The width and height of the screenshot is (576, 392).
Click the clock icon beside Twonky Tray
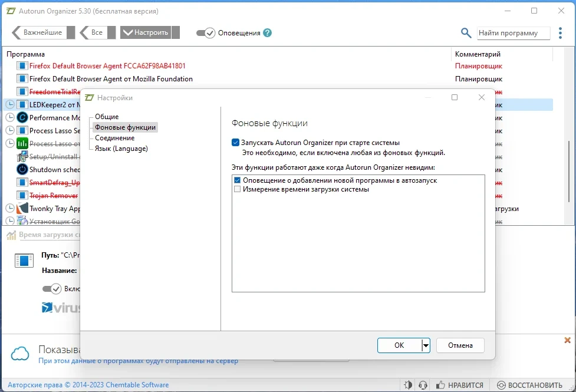pyautogui.click(x=10, y=208)
